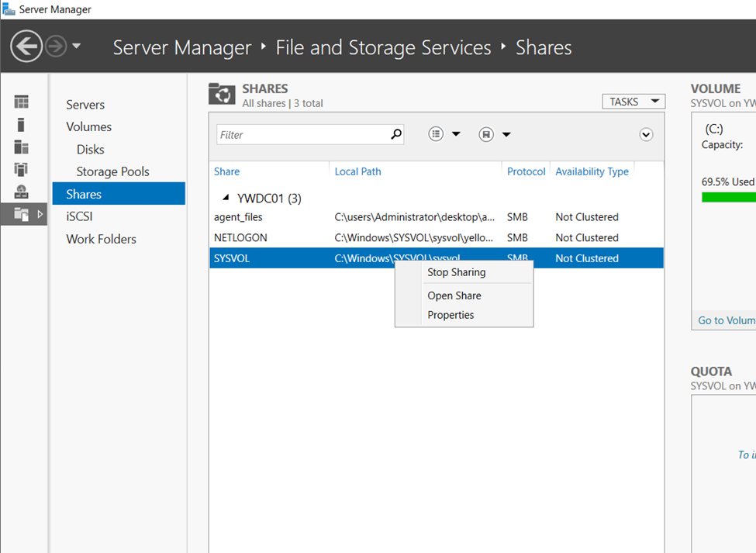Image resolution: width=756 pixels, height=553 pixels.
Task: Click the YWDC01 (3) group label
Action: (269, 198)
